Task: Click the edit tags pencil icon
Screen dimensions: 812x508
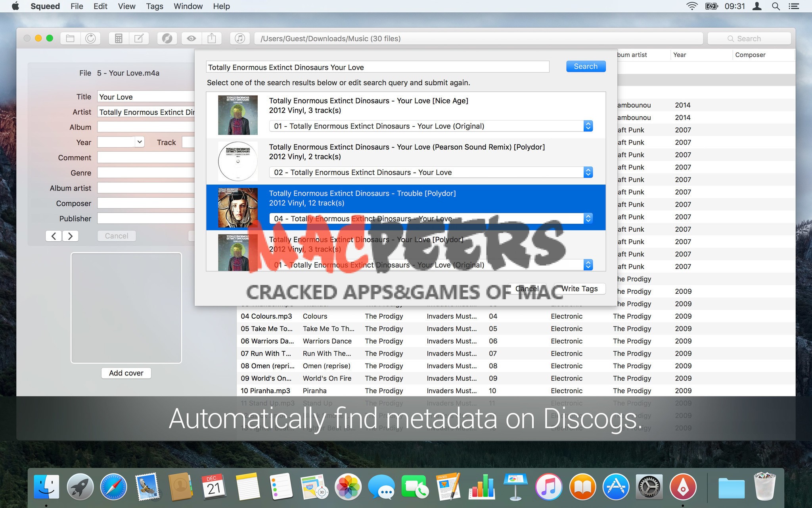Action: coord(139,38)
